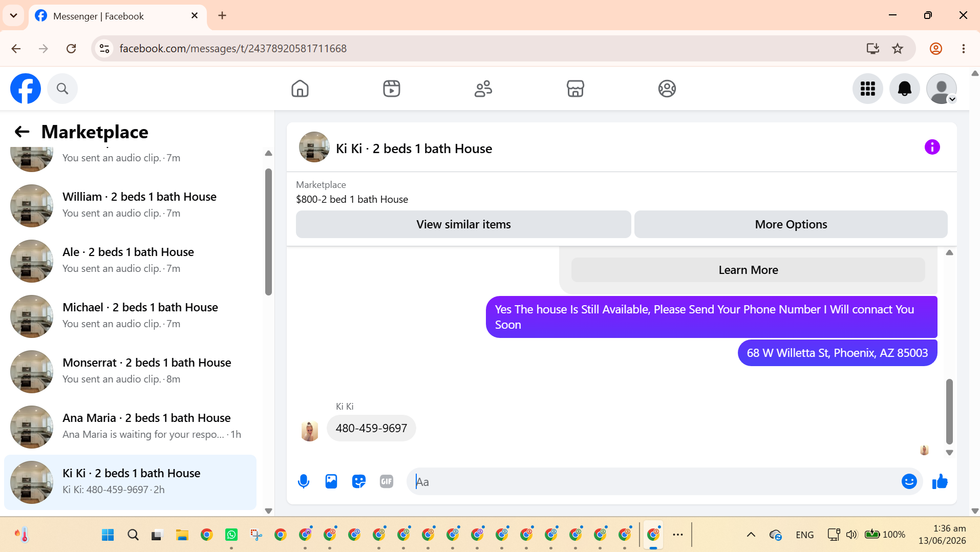Click the message thread scrollbar thumb
The height and width of the screenshot is (552, 980).
click(949, 411)
